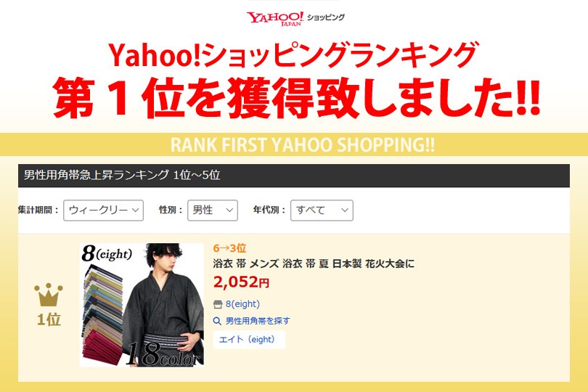Click the 男性用角帯急上昇ランキング header bar

[x=294, y=175]
